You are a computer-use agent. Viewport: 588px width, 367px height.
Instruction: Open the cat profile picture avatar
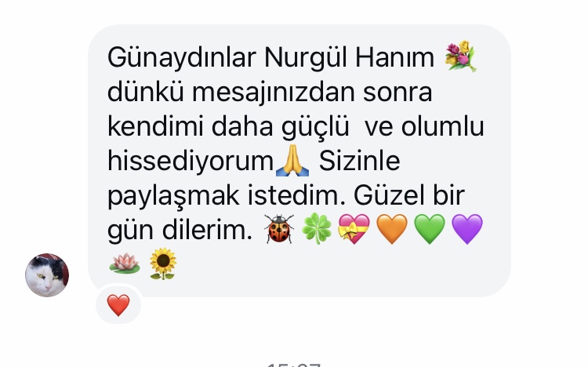pos(47,275)
